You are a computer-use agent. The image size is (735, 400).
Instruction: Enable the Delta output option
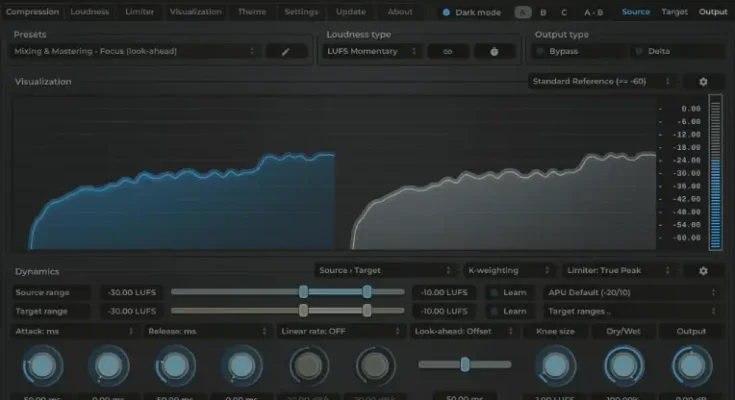tap(638, 51)
